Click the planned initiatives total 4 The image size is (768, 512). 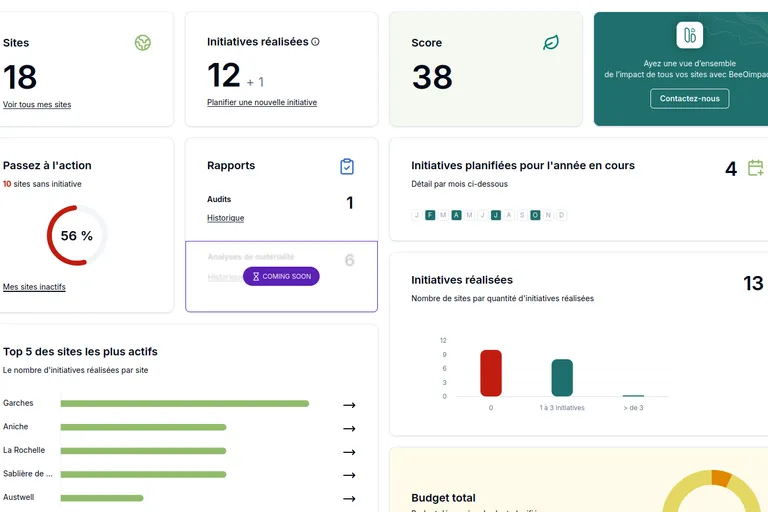tap(731, 169)
